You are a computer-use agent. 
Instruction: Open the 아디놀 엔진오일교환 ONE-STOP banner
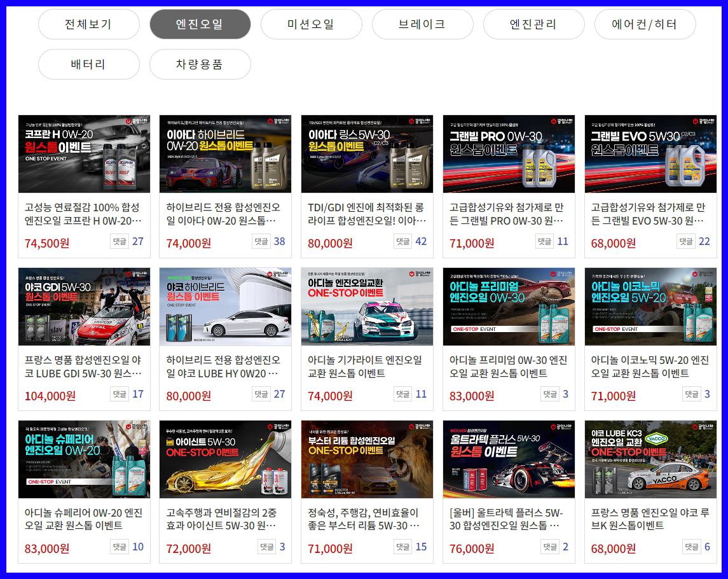click(367, 307)
